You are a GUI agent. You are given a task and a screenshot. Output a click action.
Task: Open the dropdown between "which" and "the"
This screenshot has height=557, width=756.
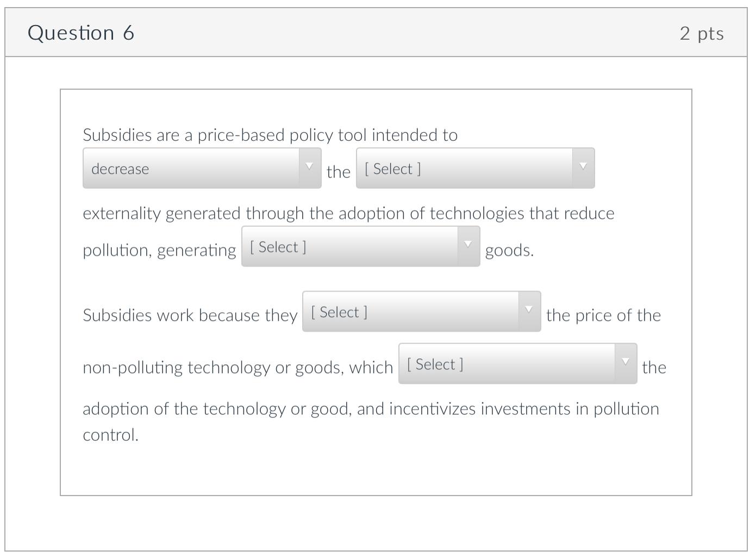click(511, 364)
